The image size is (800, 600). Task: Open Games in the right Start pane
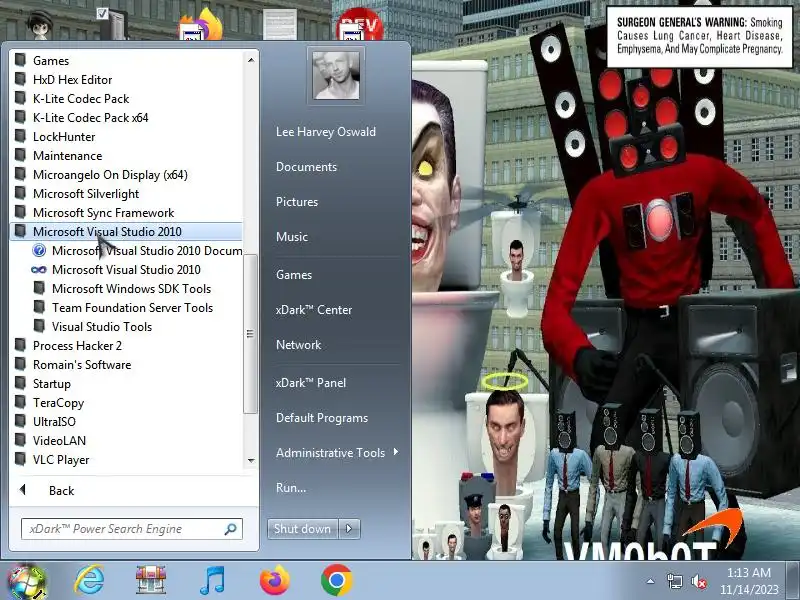coord(294,274)
